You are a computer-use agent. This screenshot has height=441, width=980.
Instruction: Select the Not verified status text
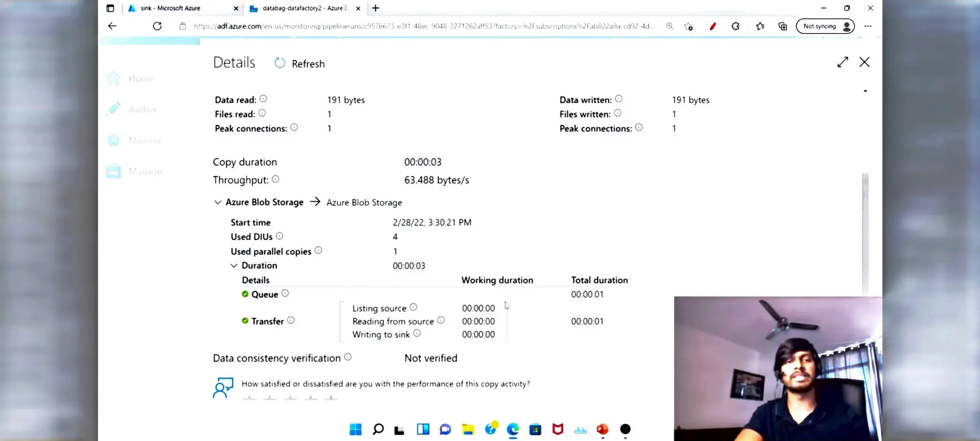coord(431,358)
